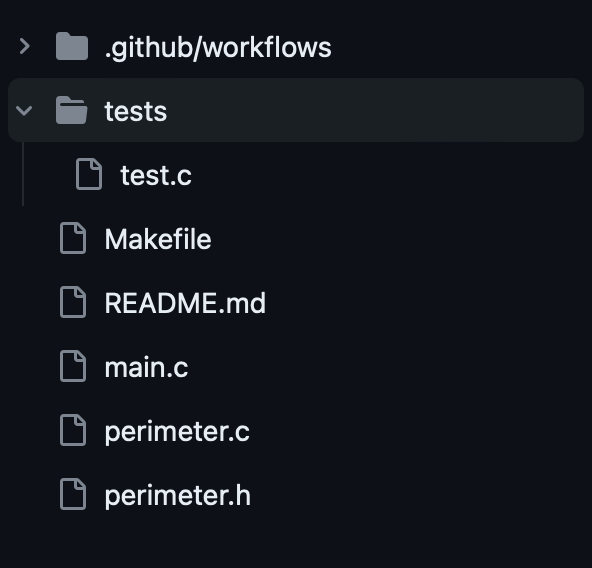The width and height of the screenshot is (592, 568).
Task: Click the file icon beside perimeter.c
Action: tap(73, 430)
